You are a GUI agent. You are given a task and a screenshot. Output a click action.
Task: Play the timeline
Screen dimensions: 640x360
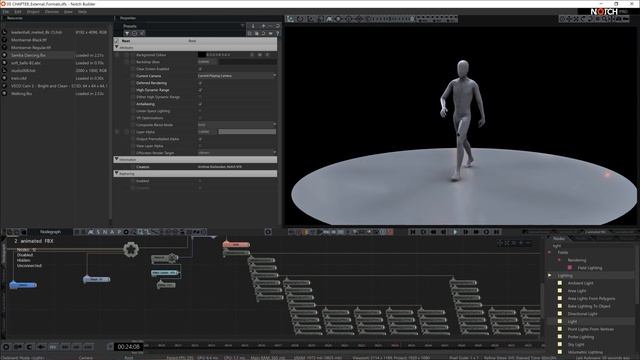click(x=456, y=232)
